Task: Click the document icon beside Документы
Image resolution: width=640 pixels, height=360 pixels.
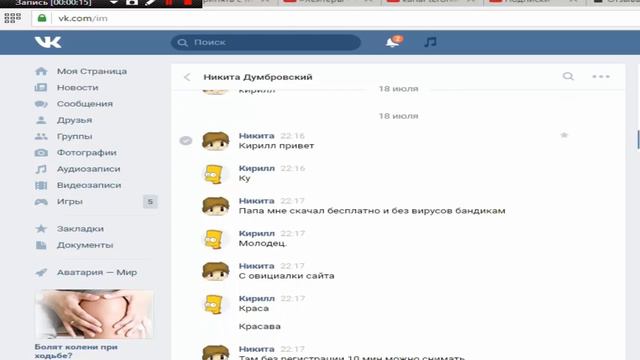Action: pyautogui.click(x=41, y=245)
